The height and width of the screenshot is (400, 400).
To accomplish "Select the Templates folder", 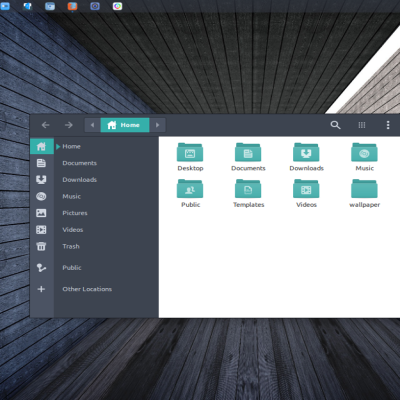I will (248, 193).
